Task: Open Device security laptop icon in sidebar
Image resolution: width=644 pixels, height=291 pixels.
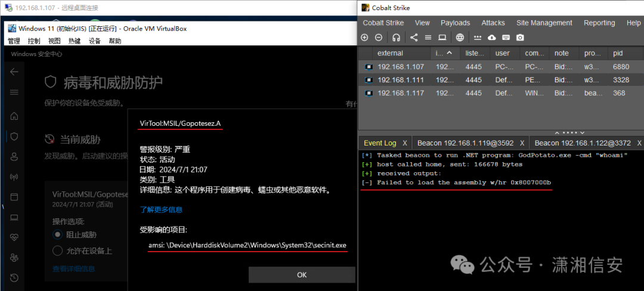Action: point(14,217)
